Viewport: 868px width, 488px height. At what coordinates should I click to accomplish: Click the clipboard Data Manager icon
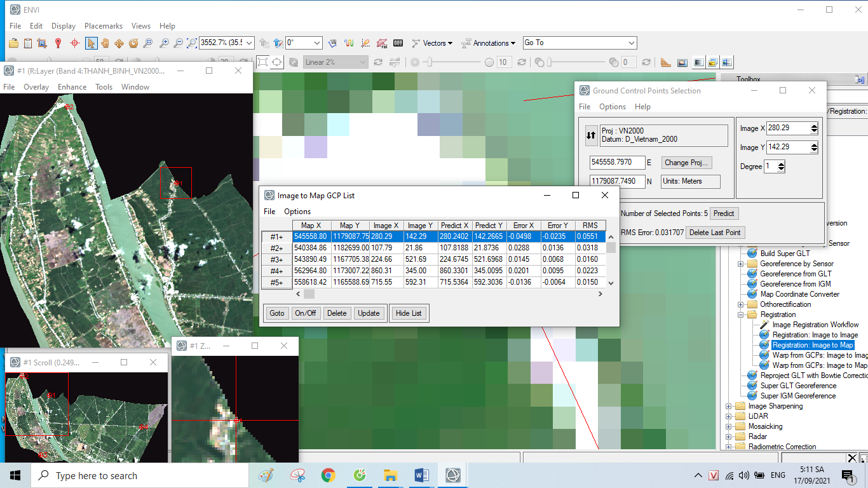28,43
